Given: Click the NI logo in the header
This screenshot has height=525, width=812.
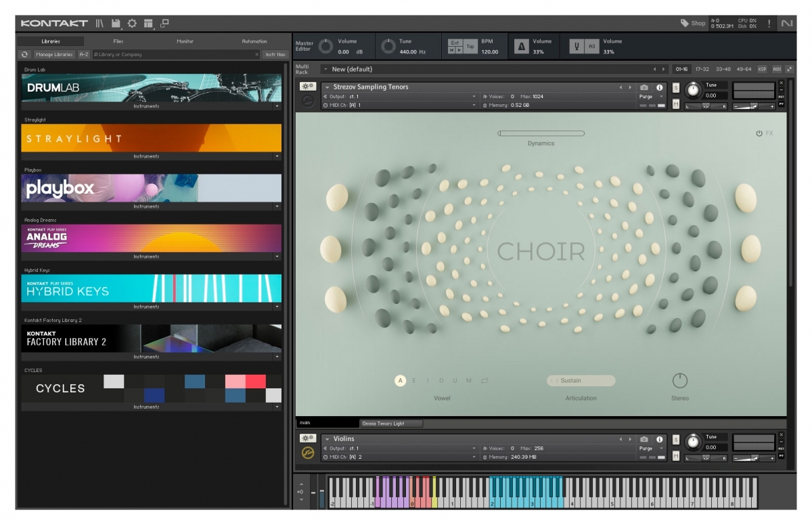Looking at the screenshot, I should click(x=786, y=23).
